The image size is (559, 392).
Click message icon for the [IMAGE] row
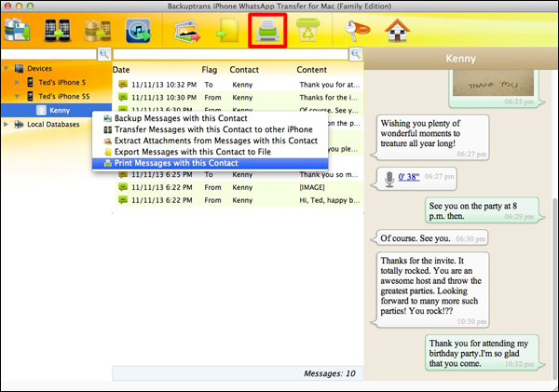coord(123,187)
